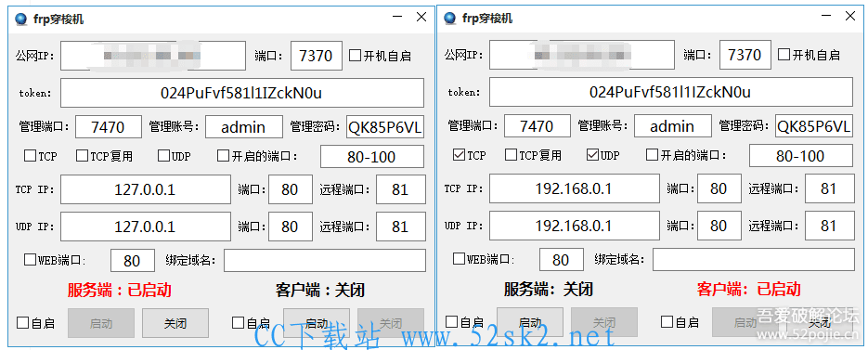The width and height of the screenshot is (868, 350).
Task: Click 管理端口 7470 field in left window
Action: point(108,127)
